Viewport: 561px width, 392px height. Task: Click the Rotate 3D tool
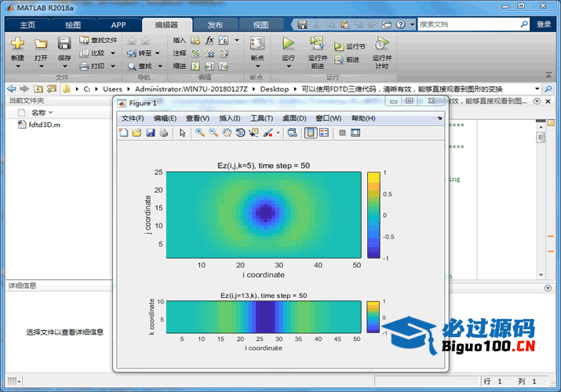240,133
